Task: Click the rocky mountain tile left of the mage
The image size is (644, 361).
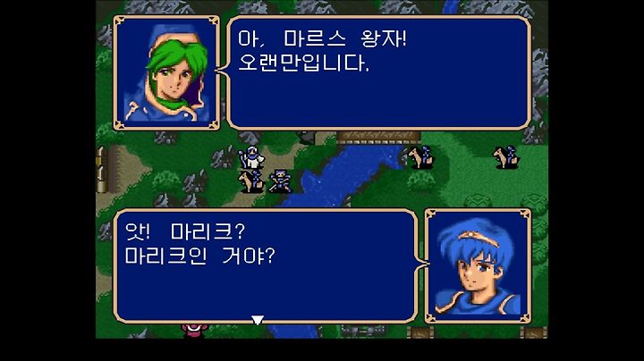Action: [224, 157]
